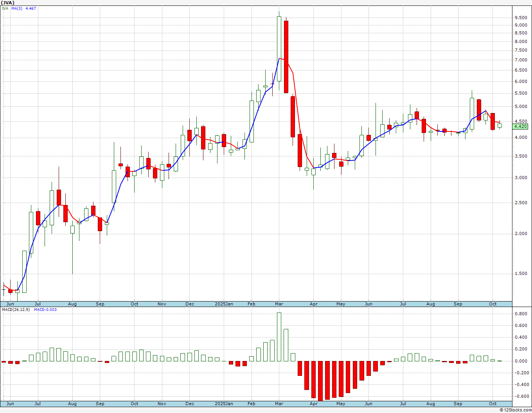Click the 7.500 price axis label
This screenshot has width=532, height=413.
(521, 50)
